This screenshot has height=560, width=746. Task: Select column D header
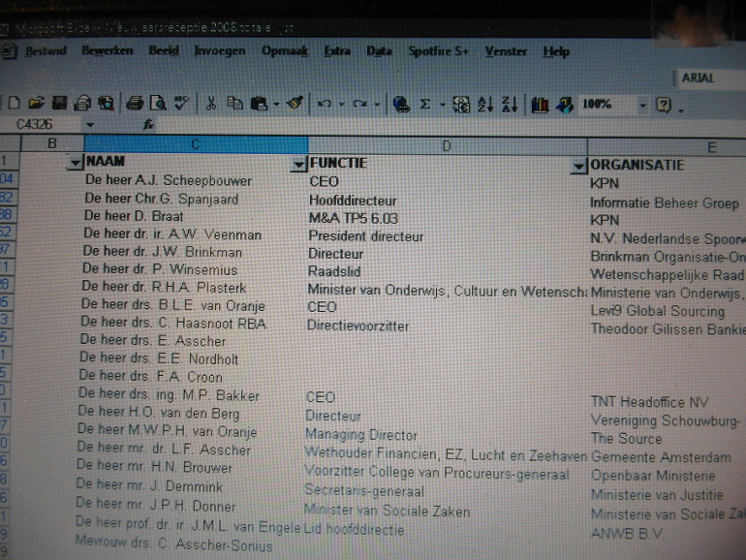447,146
